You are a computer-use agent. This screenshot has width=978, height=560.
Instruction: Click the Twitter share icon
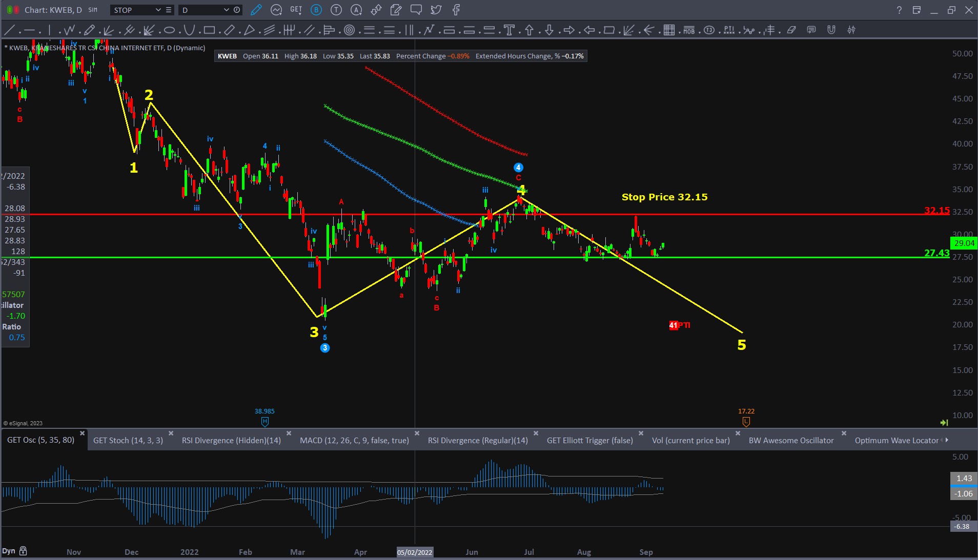(436, 10)
